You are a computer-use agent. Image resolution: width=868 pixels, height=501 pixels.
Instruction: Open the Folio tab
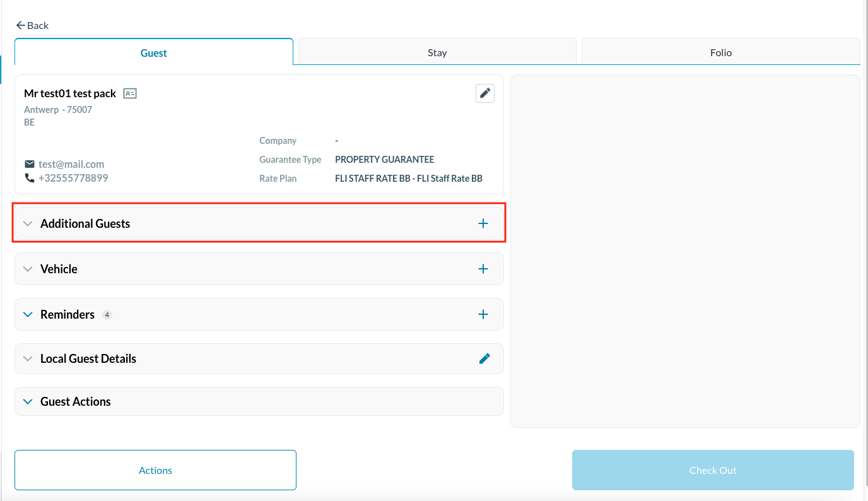click(x=720, y=52)
